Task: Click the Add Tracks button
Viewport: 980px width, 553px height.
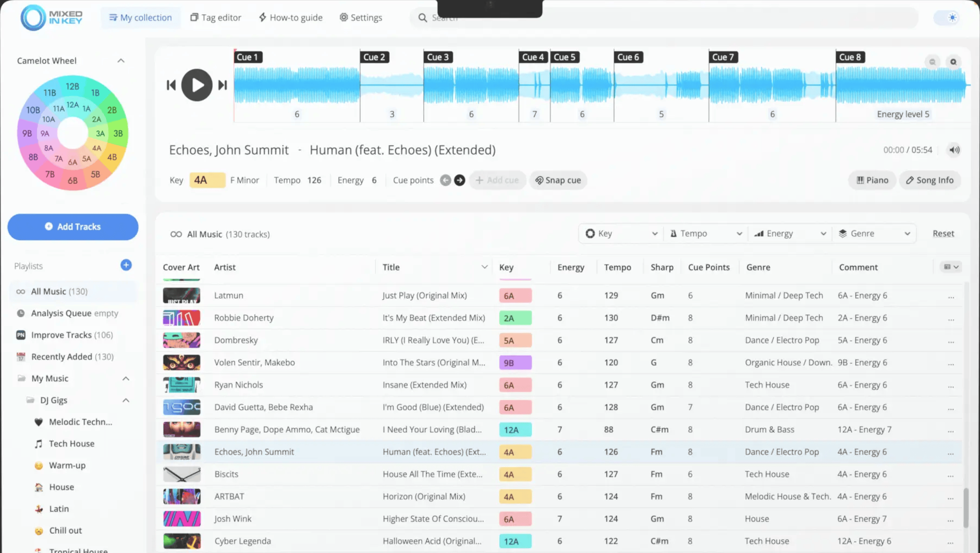Action: coord(73,227)
